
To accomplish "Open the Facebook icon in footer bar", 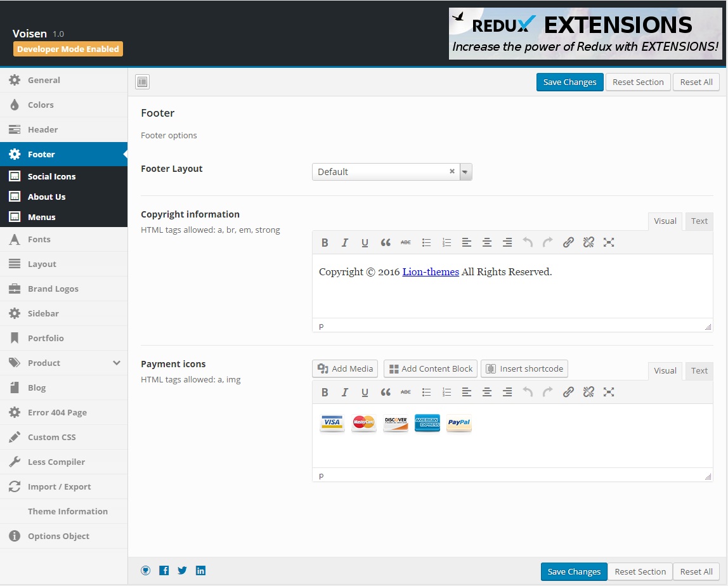I will tap(164, 570).
